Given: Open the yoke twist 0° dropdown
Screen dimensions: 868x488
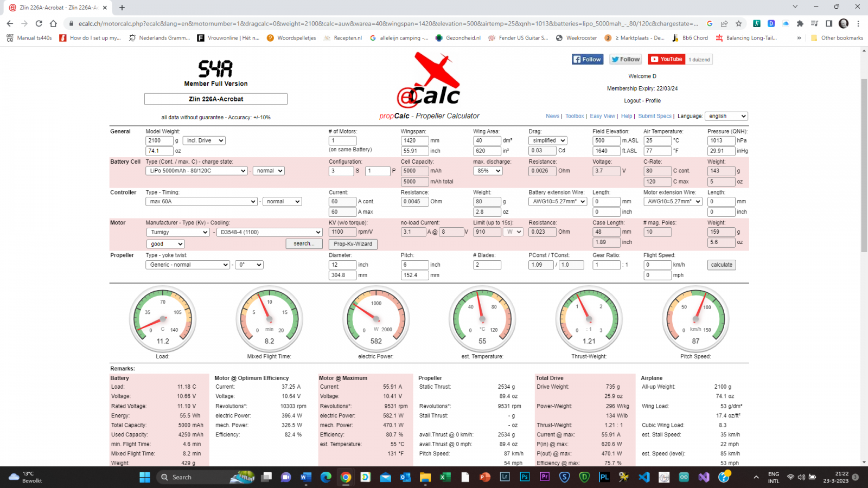Looking at the screenshot, I should pyautogui.click(x=249, y=265).
